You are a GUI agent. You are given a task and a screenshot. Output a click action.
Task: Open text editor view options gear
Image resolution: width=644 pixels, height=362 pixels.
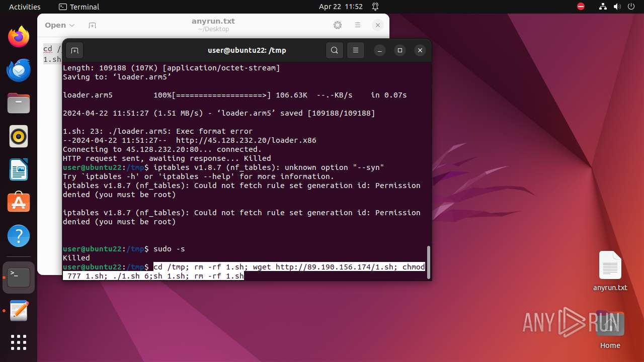(338, 25)
